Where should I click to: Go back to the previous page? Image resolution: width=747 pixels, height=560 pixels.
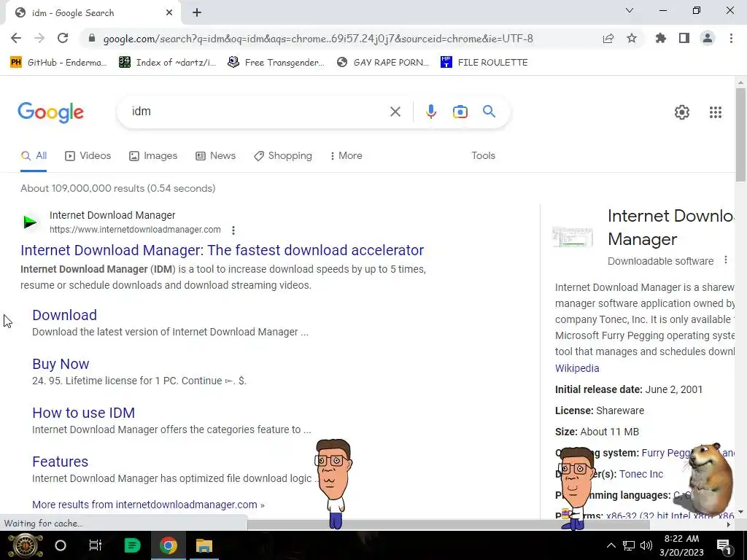coord(16,39)
